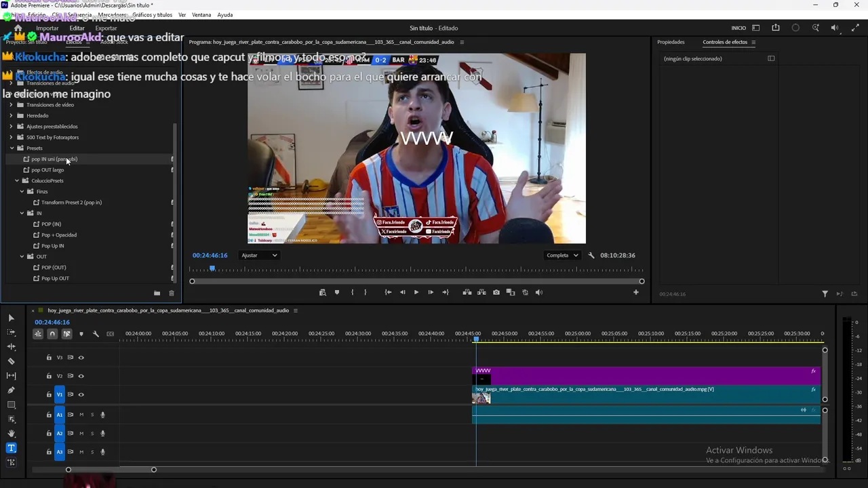868x488 pixels.
Task: Select the Track Select Forward tool
Action: (11, 332)
